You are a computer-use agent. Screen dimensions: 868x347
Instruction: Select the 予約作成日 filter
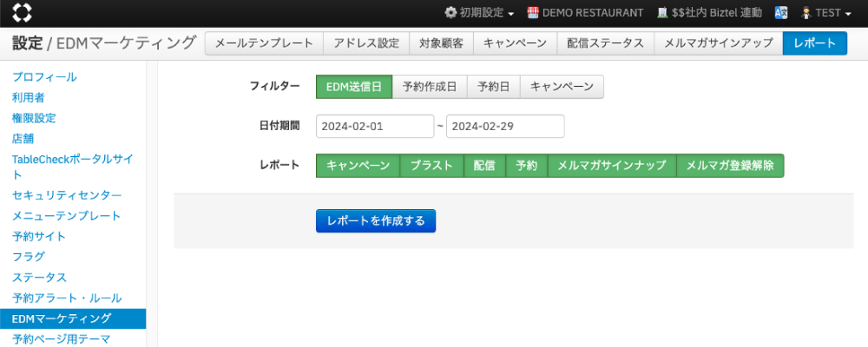tap(430, 87)
